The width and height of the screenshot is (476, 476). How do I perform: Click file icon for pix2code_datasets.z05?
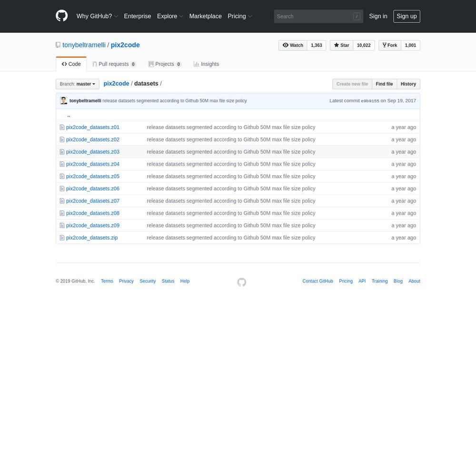[x=62, y=177]
